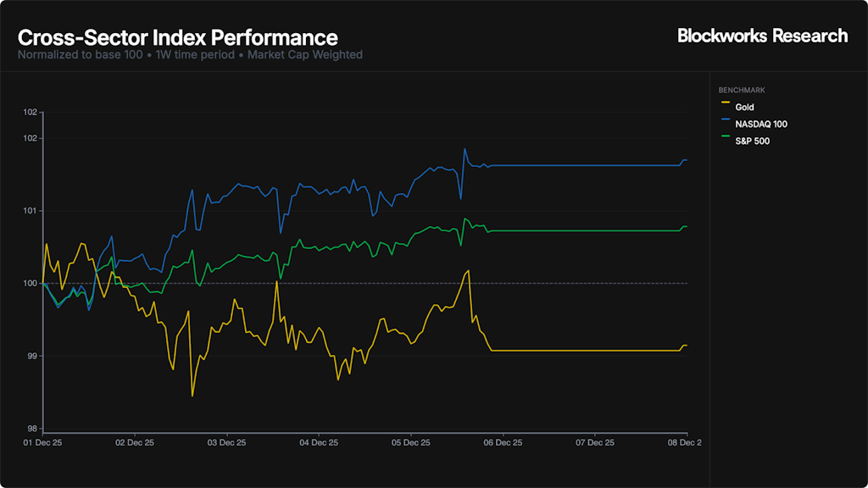This screenshot has height=488, width=868.
Task: Click the 101 y-axis tick label
Action: [x=30, y=211]
